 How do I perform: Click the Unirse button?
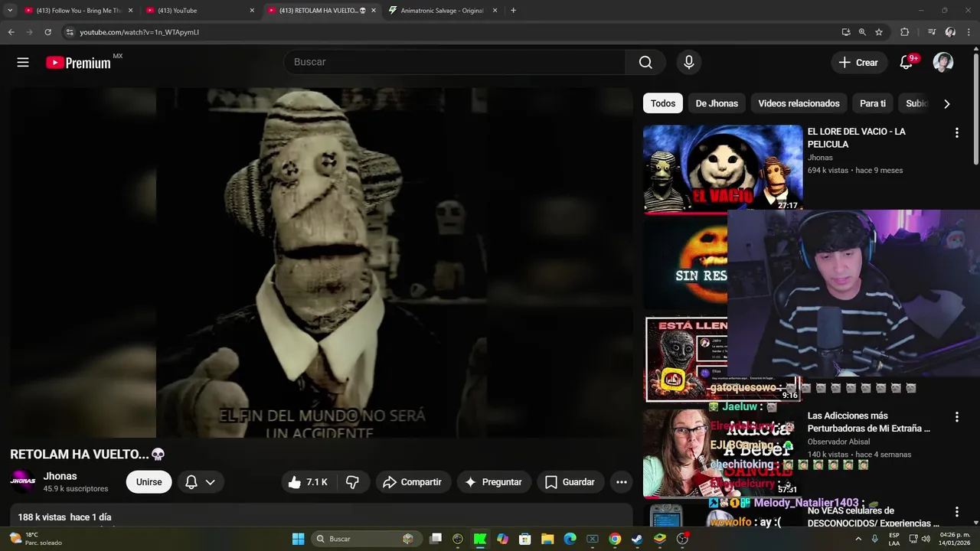tap(149, 482)
